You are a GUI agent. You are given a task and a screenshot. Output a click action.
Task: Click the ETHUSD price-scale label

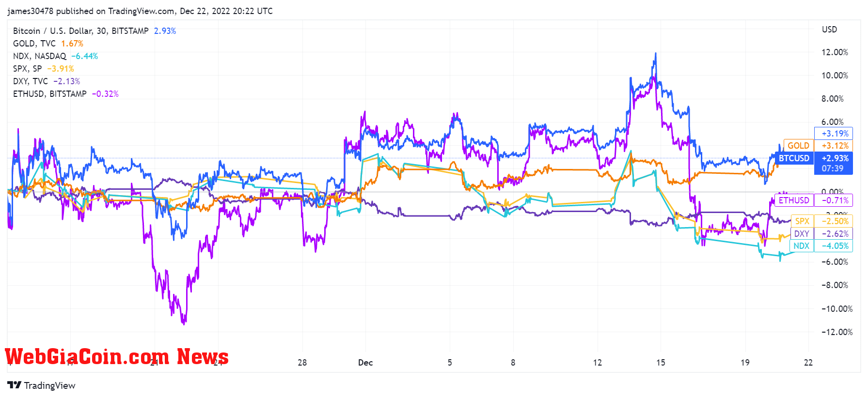point(794,200)
